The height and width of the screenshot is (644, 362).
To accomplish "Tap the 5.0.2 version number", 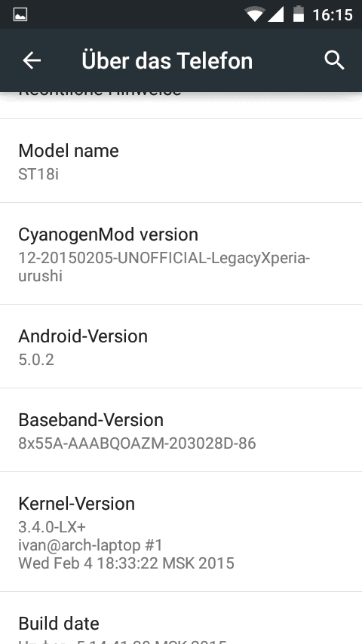I will pyautogui.click(x=36, y=360).
